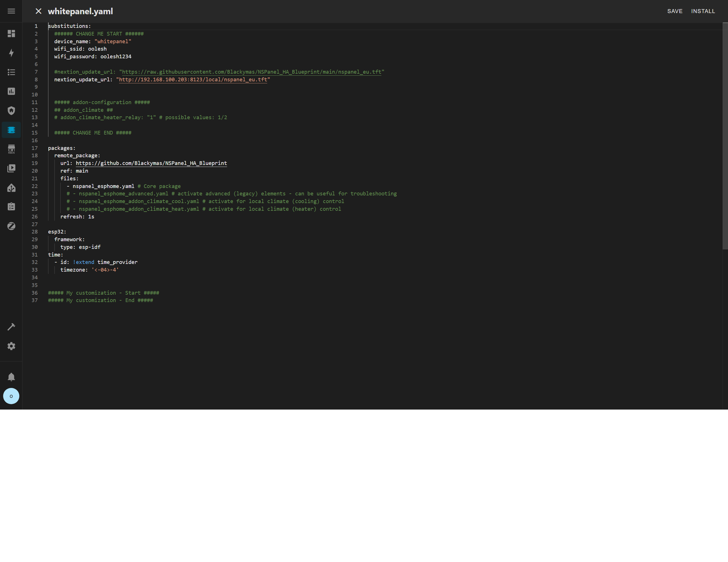Open the Settings gear icon
The height and width of the screenshot is (562, 728).
(11, 346)
